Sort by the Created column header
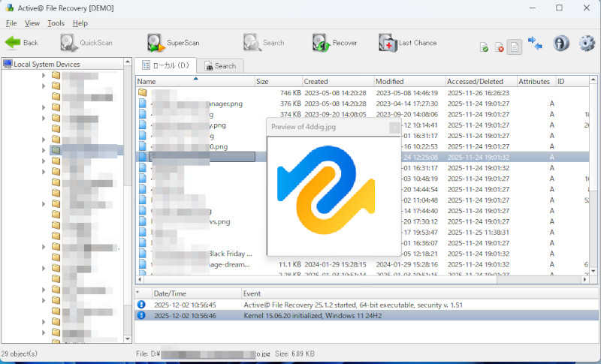The width and height of the screenshot is (601, 364). click(338, 82)
